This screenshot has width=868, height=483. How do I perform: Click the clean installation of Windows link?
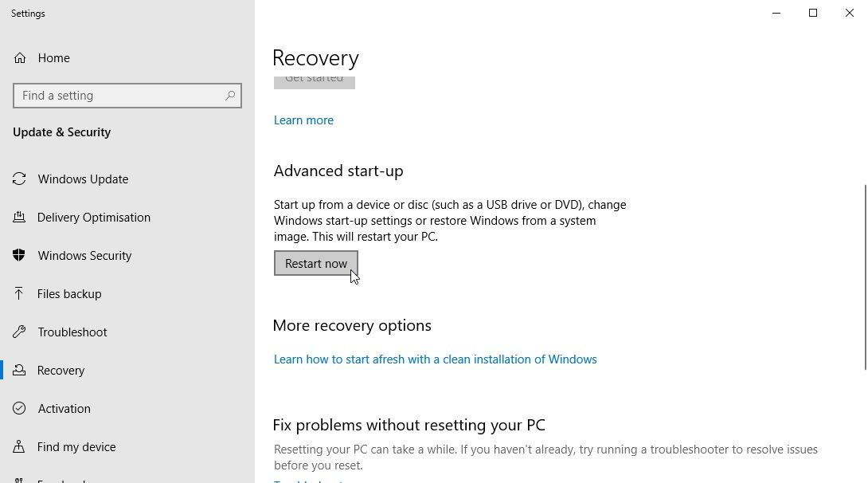click(x=436, y=359)
